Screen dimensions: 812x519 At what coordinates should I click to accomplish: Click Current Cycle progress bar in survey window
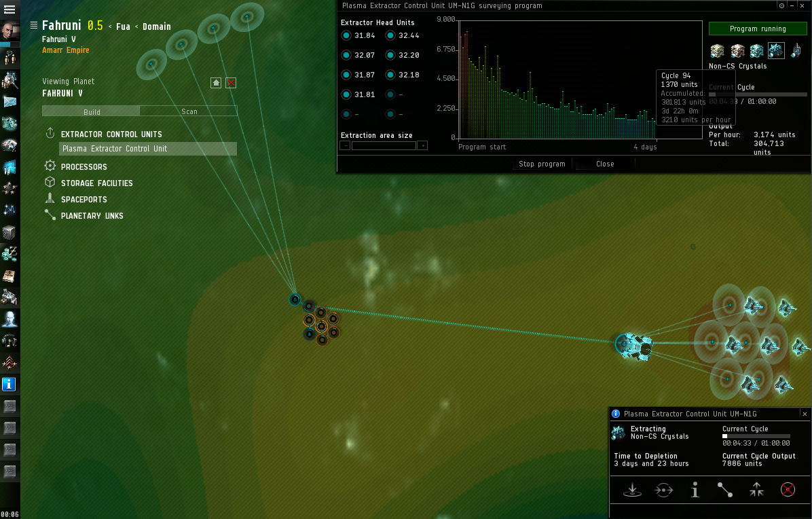pyautogui.click(x=758, y=94)
